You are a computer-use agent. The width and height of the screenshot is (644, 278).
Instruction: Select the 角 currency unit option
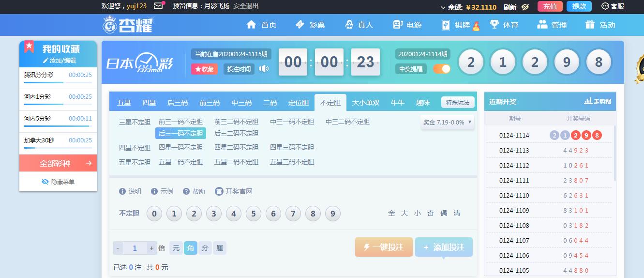[x=191, y=248]
